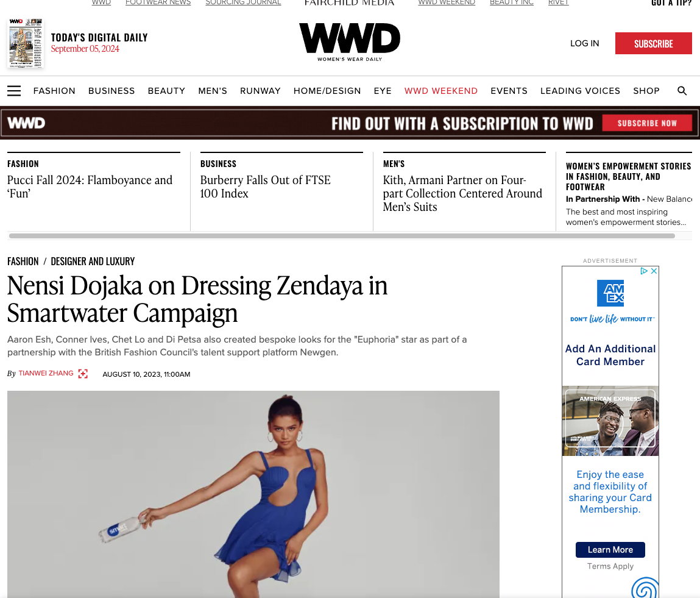This screenshot has width=700, height=598.
Task: Click the AdChoices triangle icon
Action: [x=644, y=271]
